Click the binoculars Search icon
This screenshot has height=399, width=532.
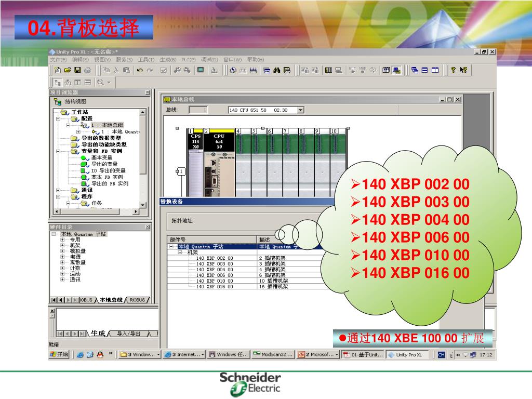(x=277, y=70)
